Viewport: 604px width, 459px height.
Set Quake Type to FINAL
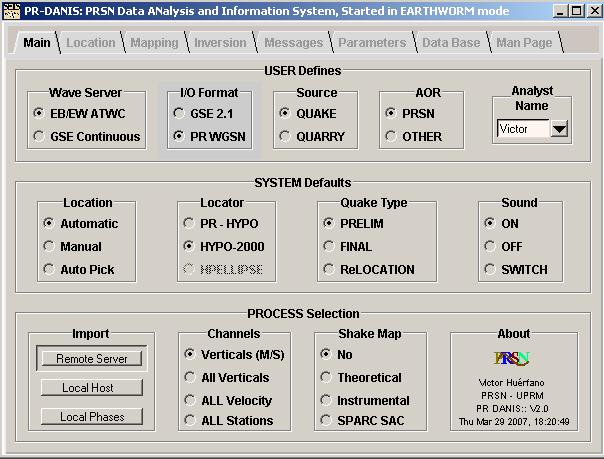coord(347,246)
